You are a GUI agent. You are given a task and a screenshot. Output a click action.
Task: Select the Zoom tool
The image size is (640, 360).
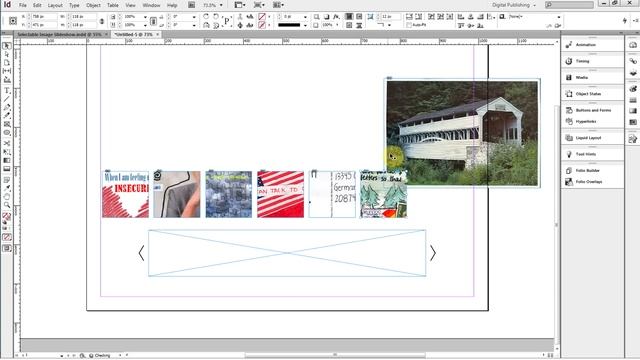7,205
